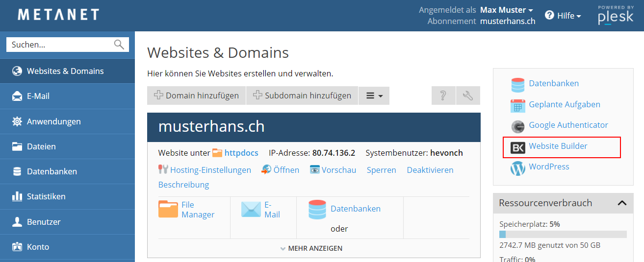The image size is (644, 262).
Task: Open the Max Muster user dropdown
Action: pos(506,10)
